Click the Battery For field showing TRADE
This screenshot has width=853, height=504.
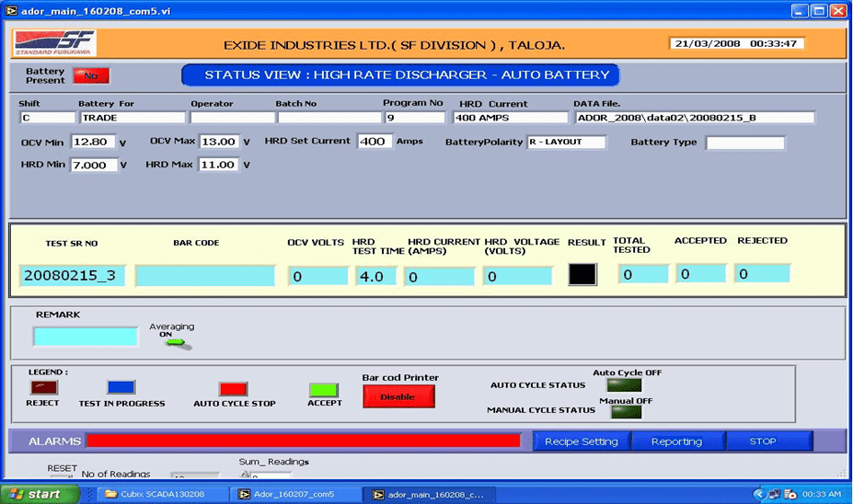(x=133, y=118)
